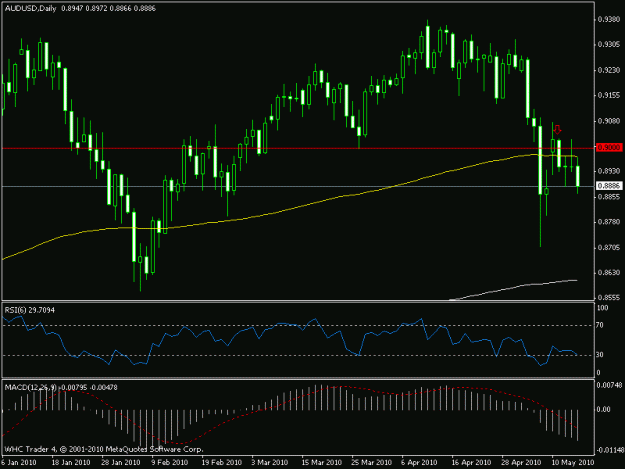The width and height of the screenshot is (625, 469).
Task: Click the current price tag 0.8886
Action: 609,186
